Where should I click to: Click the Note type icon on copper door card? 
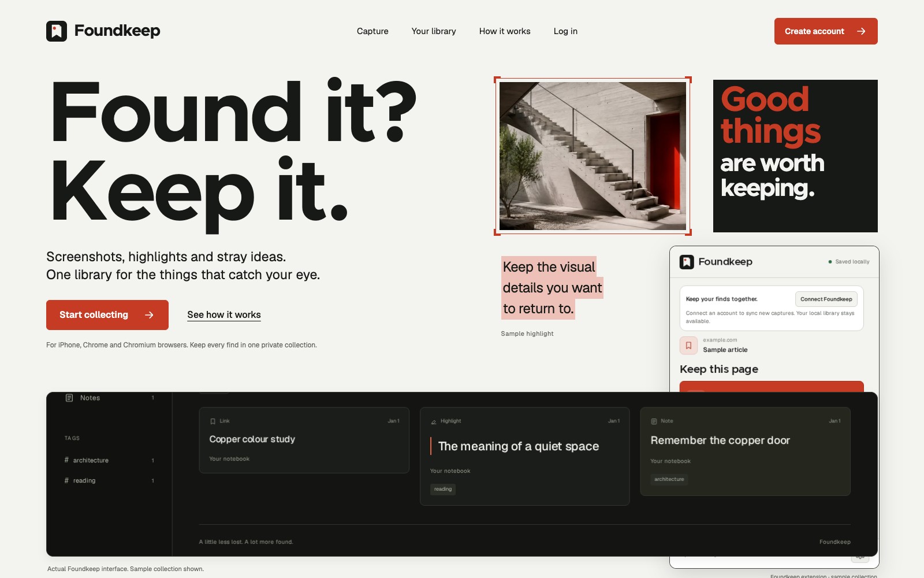point(654,421)
